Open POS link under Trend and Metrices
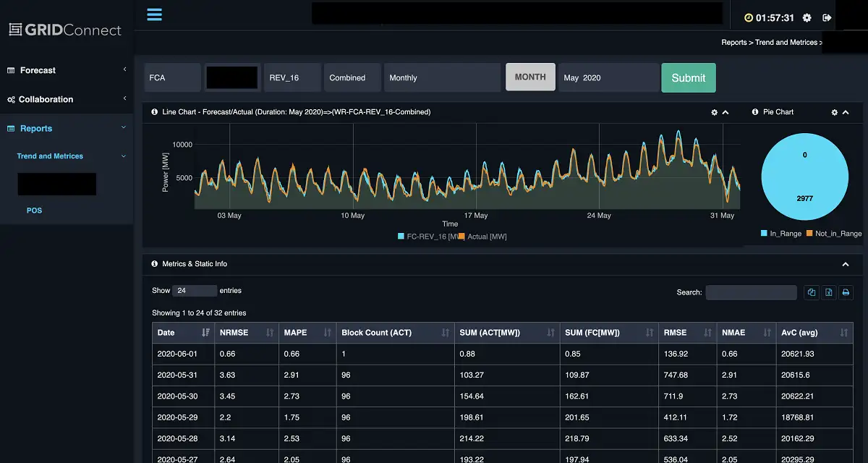This screenshot has height=463, width=868. (x=34, y=211)
